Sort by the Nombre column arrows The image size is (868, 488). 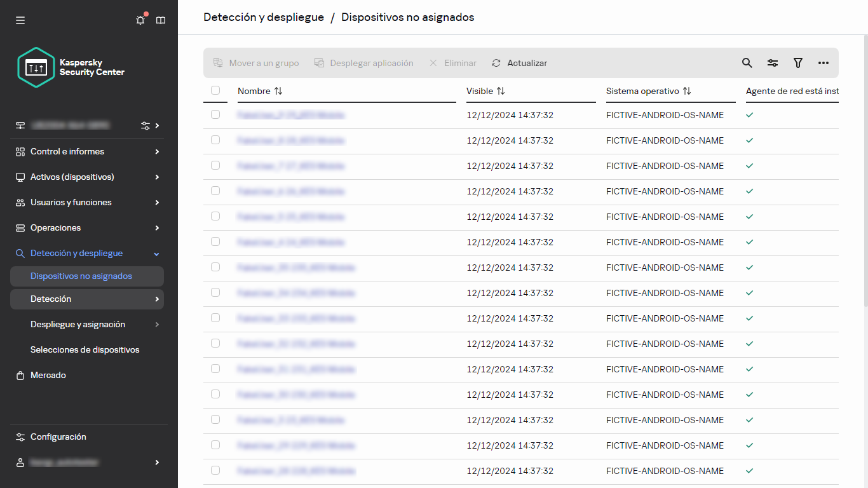pos(278,91)
